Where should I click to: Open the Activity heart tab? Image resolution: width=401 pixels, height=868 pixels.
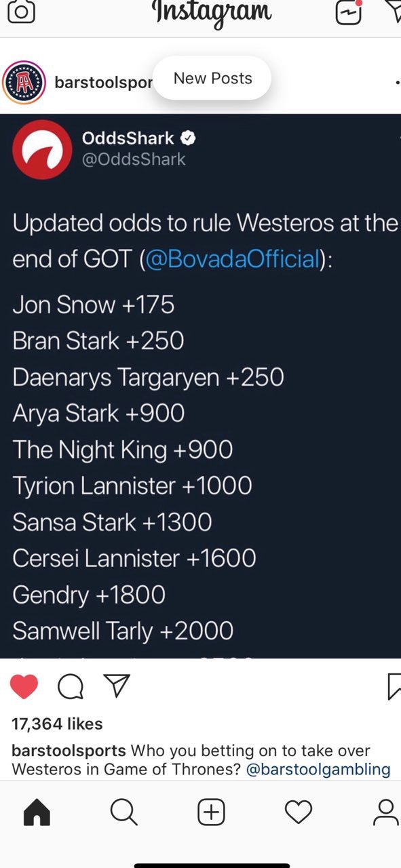click(x=298, y=812)
